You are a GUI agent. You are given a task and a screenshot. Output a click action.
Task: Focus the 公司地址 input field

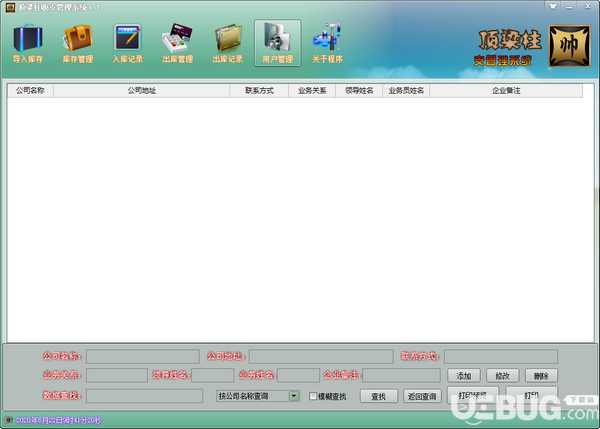pyautogui.click(x=321, y=356)
